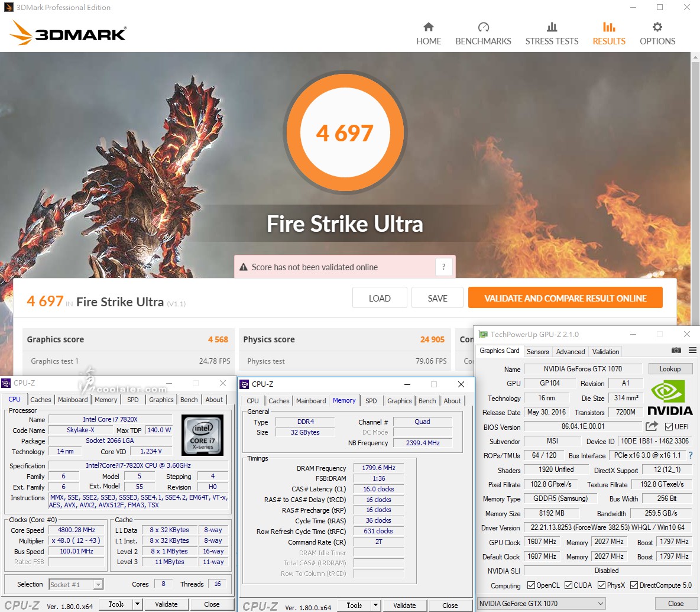Click Validate button in left CPU-Z
The image size is (700, 612).
coord(167,604)
